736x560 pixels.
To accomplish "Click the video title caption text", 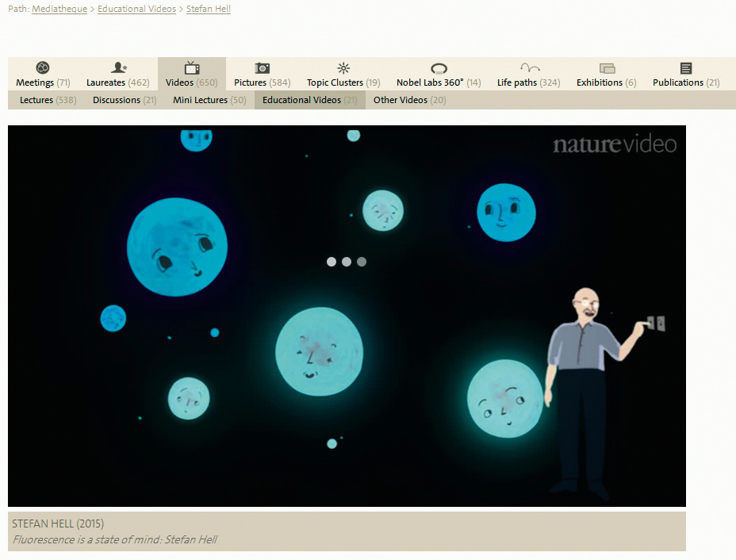I will (x=115, y=539).
